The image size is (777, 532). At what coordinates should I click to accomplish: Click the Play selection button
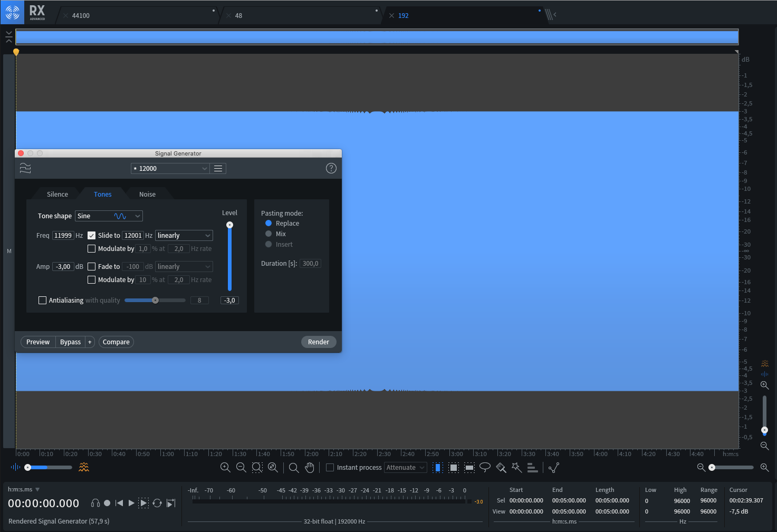[143, 503]
